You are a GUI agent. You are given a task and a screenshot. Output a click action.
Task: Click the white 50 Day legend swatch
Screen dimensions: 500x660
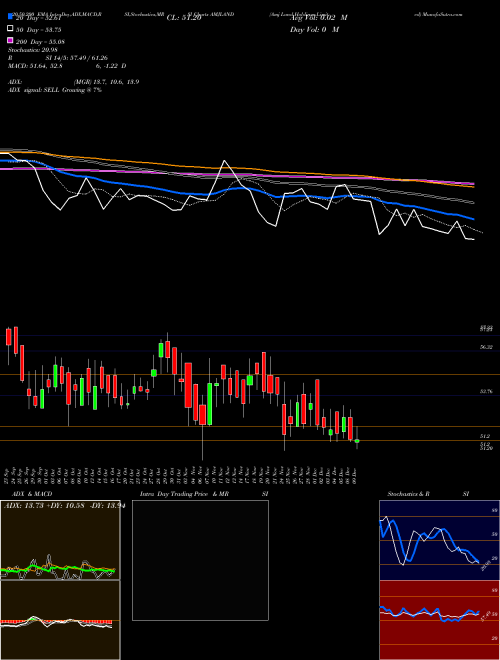click(11, 29)
